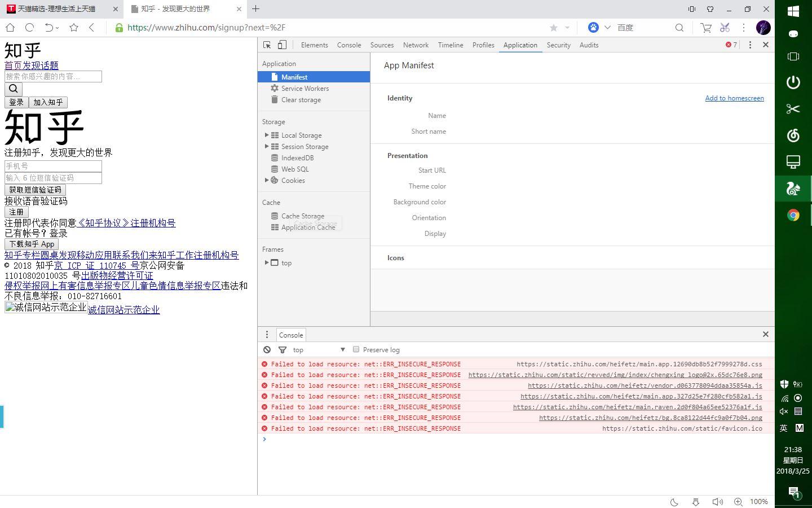Expand the Local Storage tree node

tap(267, 135)
